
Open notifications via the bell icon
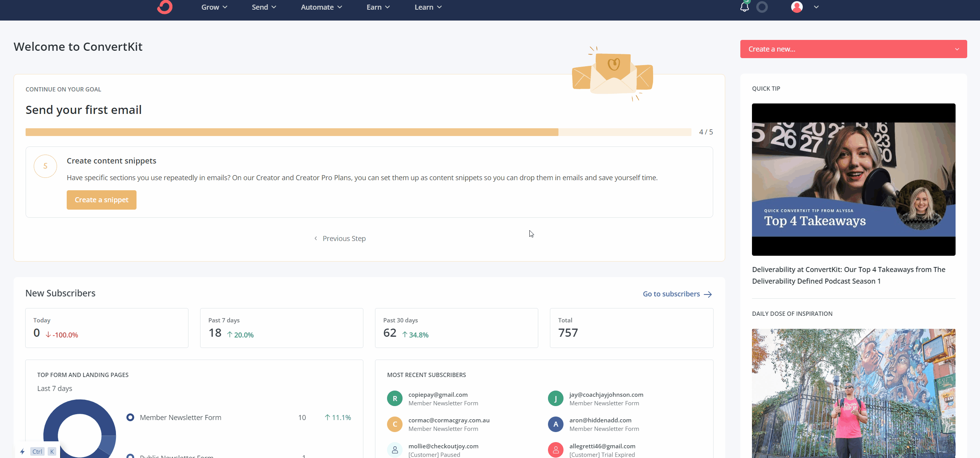pos(744,7)
